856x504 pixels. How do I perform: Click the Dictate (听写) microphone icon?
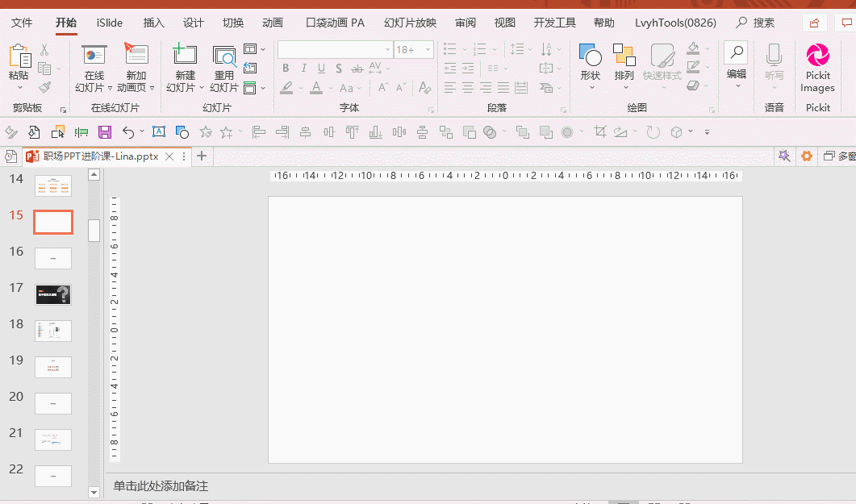point(774,55)
